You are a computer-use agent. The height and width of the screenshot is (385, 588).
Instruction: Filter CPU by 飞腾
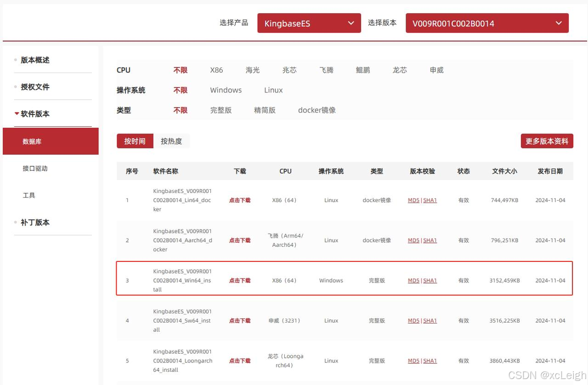(326, 70)
